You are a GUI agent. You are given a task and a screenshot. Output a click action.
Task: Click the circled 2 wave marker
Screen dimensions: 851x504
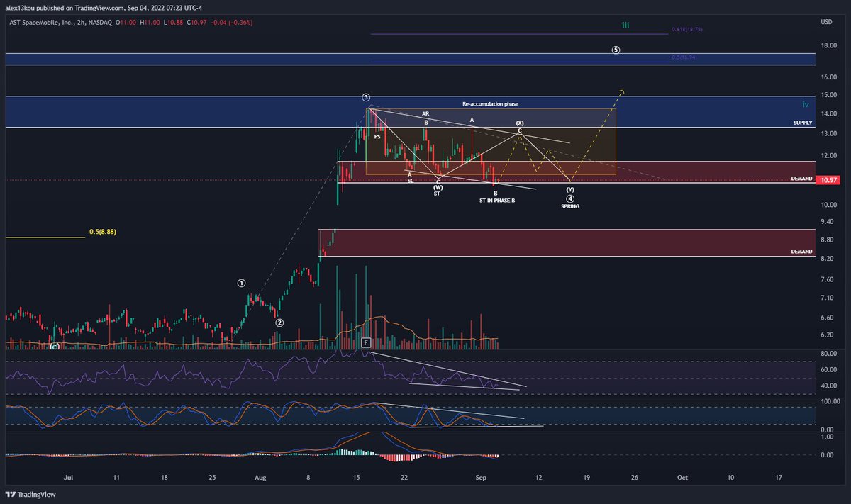[279, 322]
